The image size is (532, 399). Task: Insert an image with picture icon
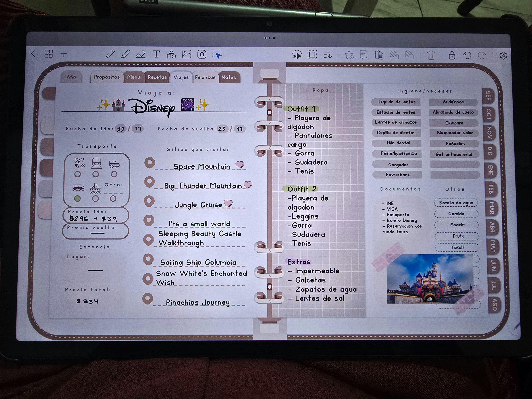pyautogui.click(x=187, y=54)
